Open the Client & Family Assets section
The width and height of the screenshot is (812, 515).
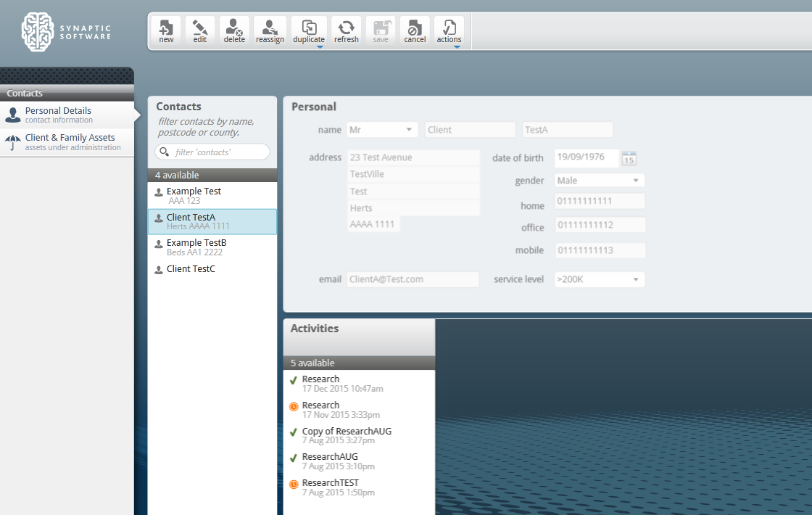pyautogui.click(x=67, y=142)
